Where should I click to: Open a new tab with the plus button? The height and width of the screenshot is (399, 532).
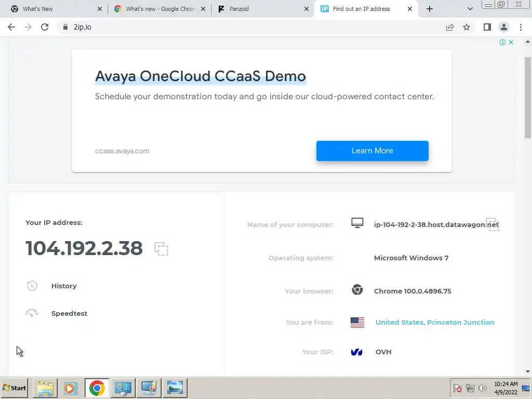tap(430, 9)
